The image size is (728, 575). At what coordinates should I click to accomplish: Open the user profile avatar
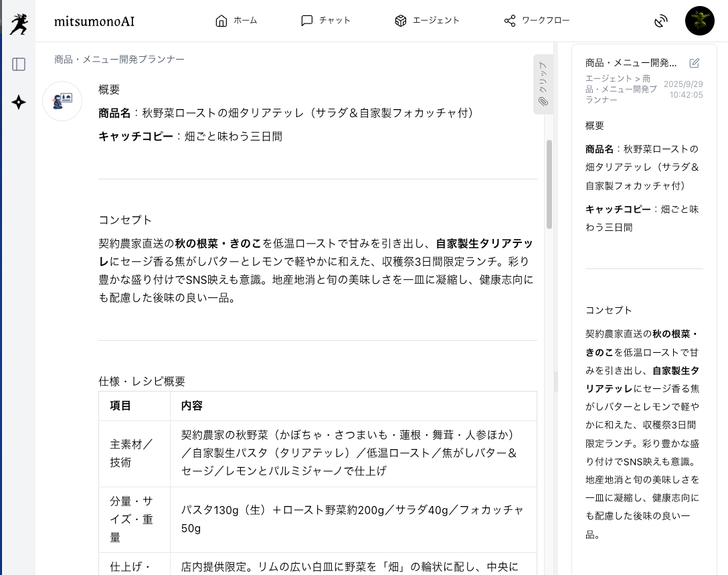[700, 21]
